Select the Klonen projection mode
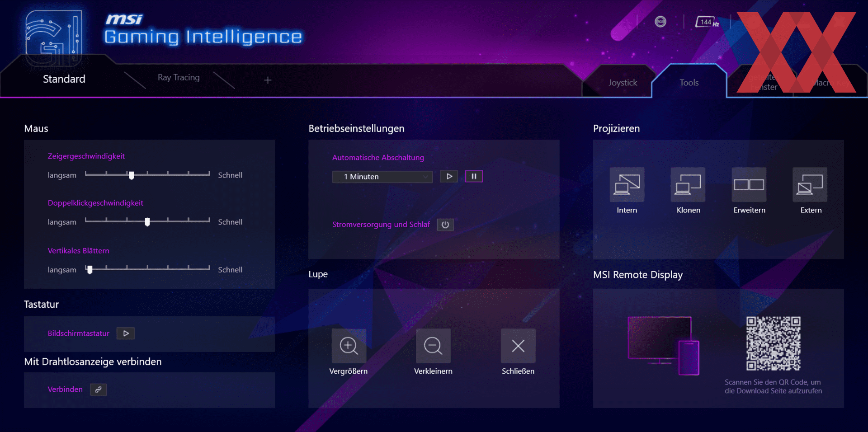The width and height of the screenshot is (868, 432). point(688,185)
